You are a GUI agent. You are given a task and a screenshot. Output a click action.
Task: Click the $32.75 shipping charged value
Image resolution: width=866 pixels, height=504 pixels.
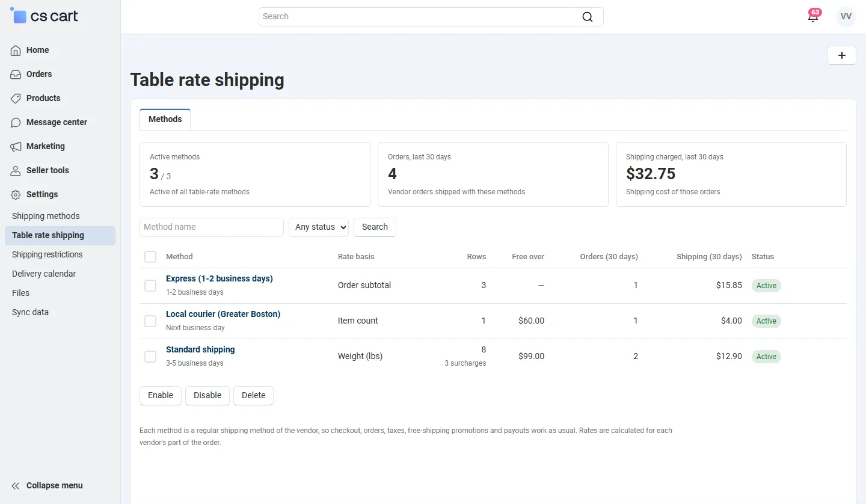651,174
